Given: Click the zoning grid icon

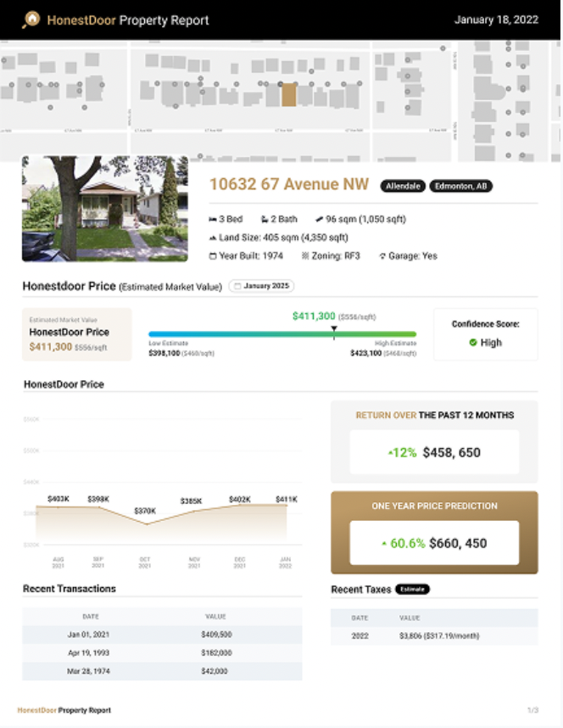Looking at the screenshot, I should (305, 256).
